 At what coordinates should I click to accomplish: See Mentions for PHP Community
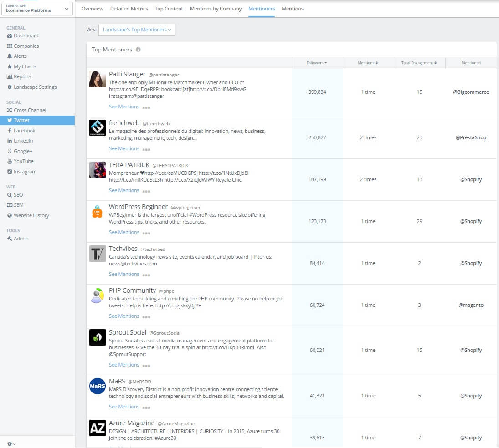[124, 316]
